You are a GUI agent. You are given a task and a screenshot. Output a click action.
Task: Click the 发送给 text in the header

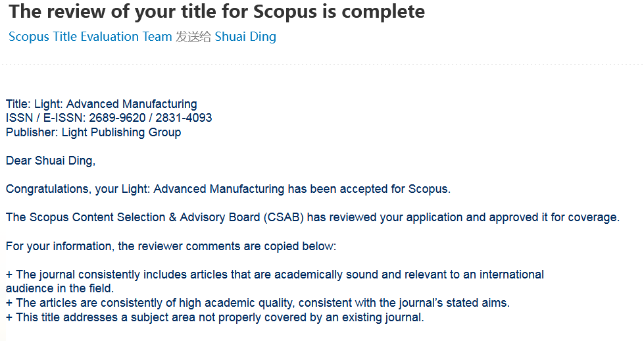[193, 37]
